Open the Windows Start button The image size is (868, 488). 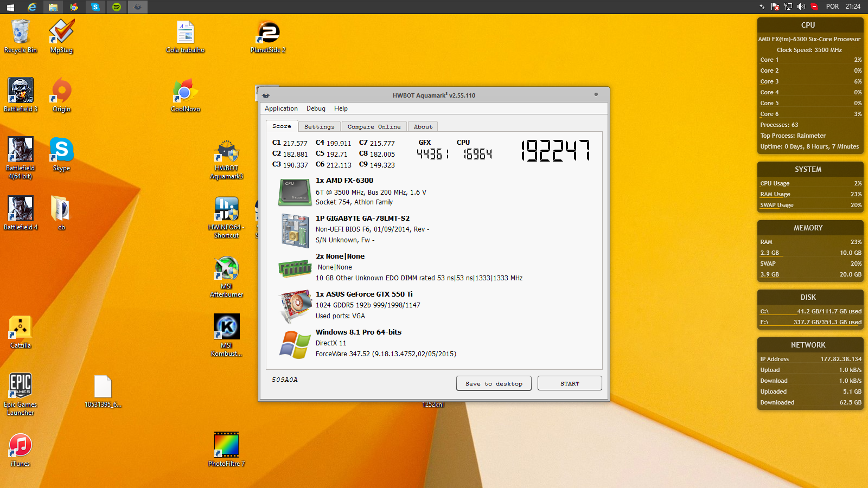(x=10, y=7)
